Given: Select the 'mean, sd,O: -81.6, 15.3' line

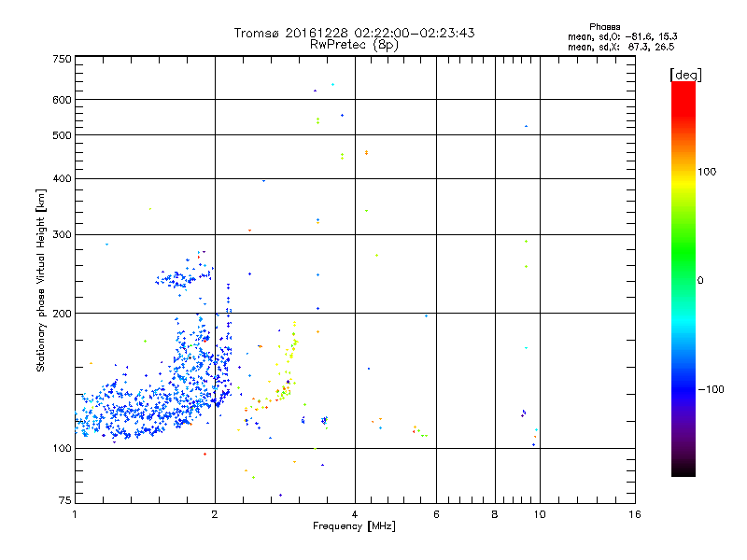Looking at the screenshot, I should pos(622,36).
